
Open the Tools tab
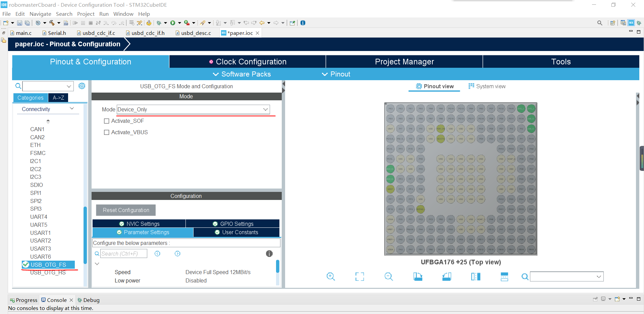pos(561,62)
